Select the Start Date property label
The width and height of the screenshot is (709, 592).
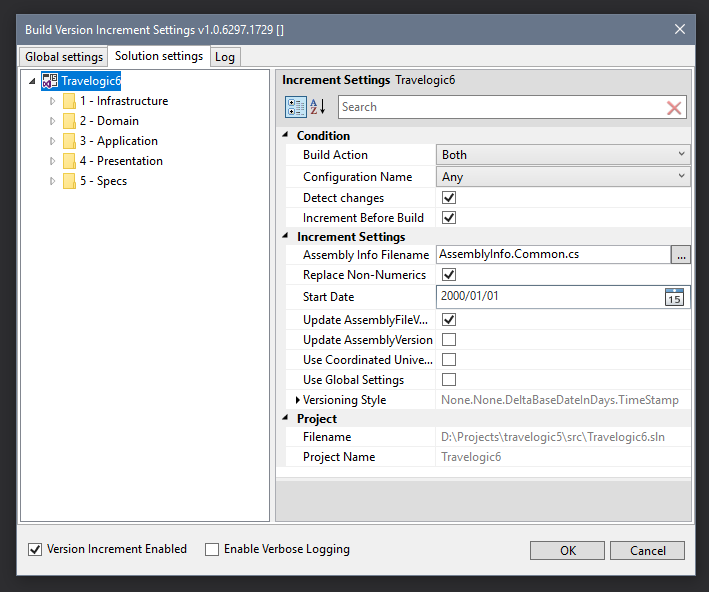click(x=328, y=297)
